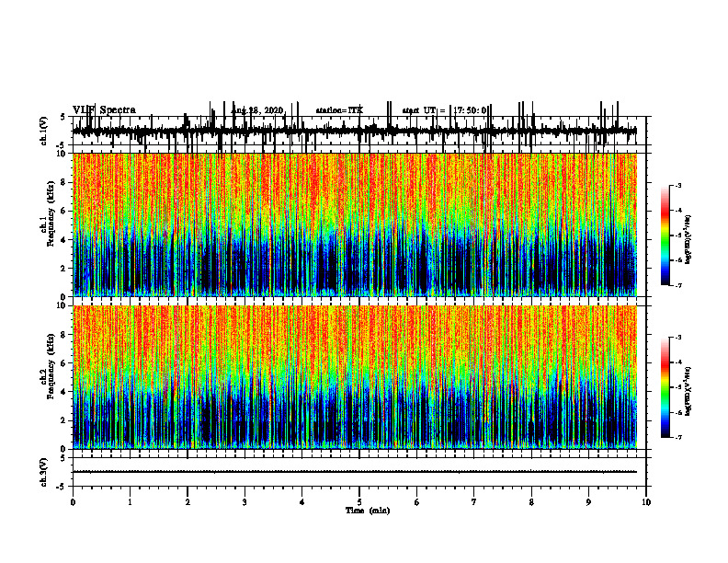Viewport: 728px width, 563px height.
Task: Click time axis tick label "2"
Action: point(188,502)
